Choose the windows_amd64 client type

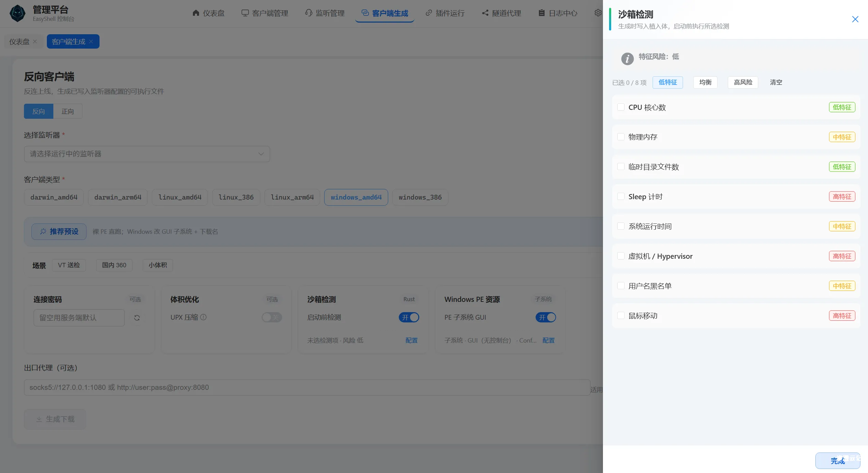[x=356, y=197]
